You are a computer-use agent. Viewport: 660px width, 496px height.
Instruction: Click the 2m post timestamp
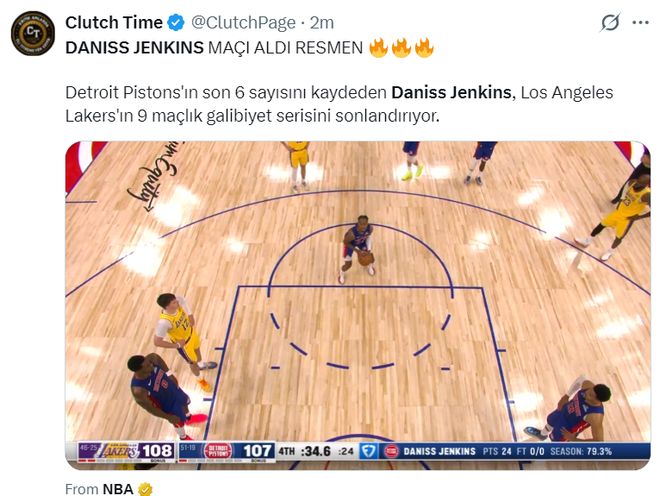coord(322,23)
